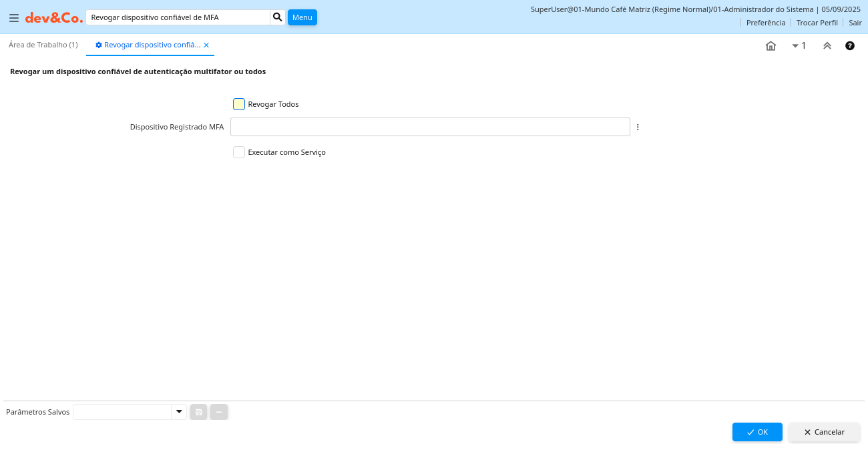Select the Revogar dispositivo confiável tab

148,45
